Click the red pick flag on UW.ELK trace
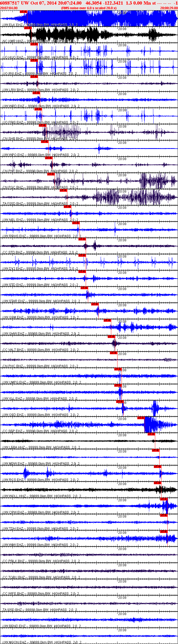Screen dimensions: 178x644 click(x=24, y=12)
